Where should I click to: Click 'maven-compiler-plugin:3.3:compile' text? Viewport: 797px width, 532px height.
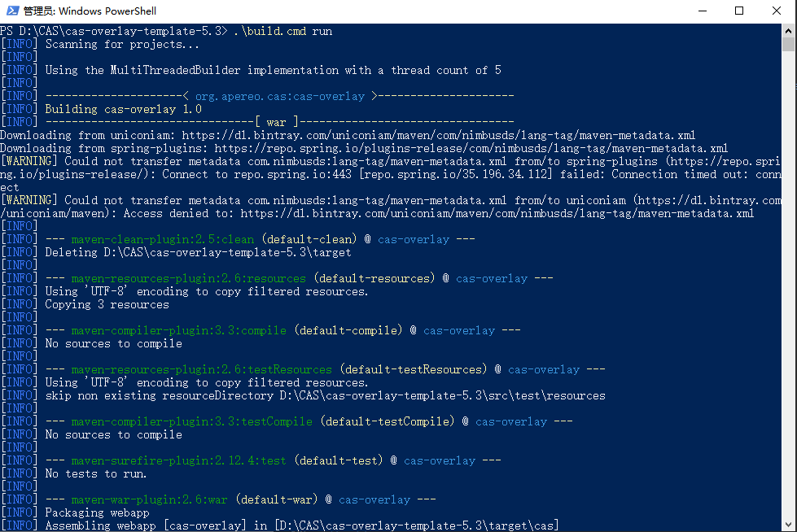tap(179, 330)
